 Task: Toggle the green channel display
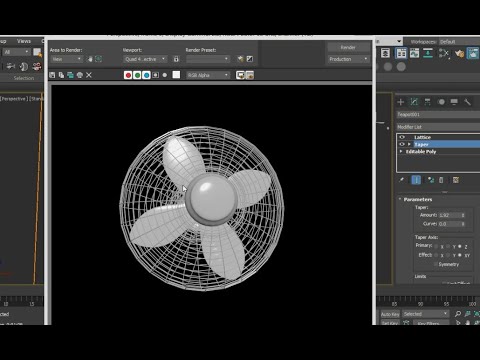coord(137,75)
